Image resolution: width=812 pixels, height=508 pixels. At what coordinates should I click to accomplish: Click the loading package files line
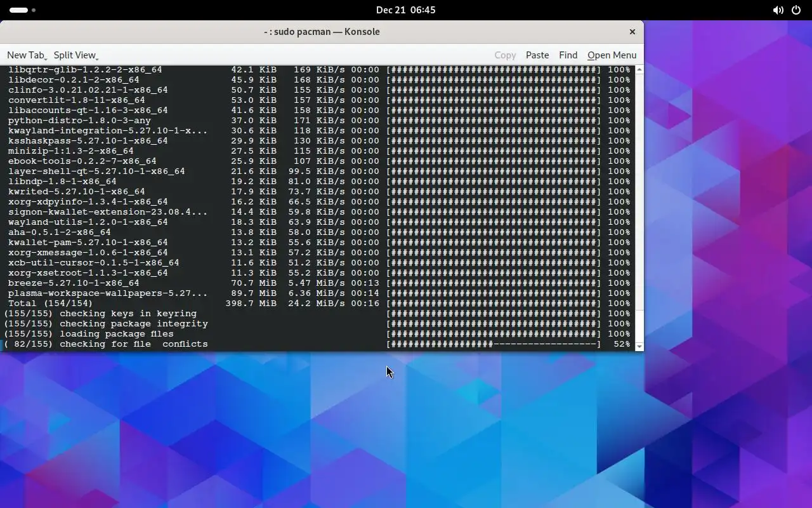click(x=317, y=334)
